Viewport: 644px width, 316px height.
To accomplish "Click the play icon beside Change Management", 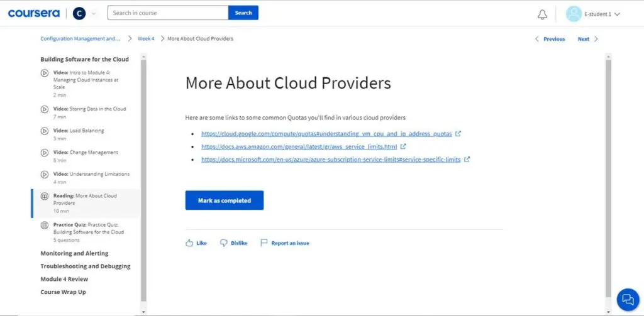I will pyautogui.click(x=45, y=153).
